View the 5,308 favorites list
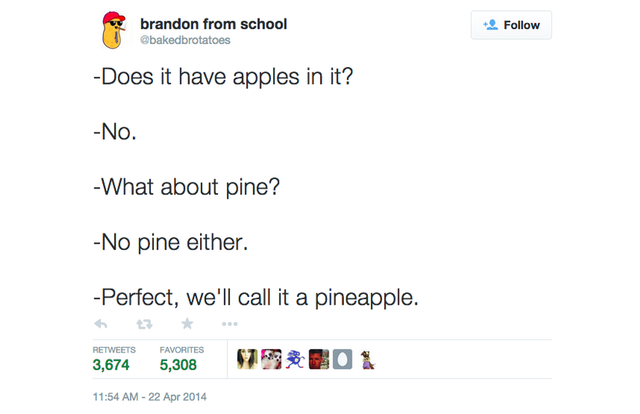Screen dimensions: 640x414 pyautogui.click(x=180, y=366)
